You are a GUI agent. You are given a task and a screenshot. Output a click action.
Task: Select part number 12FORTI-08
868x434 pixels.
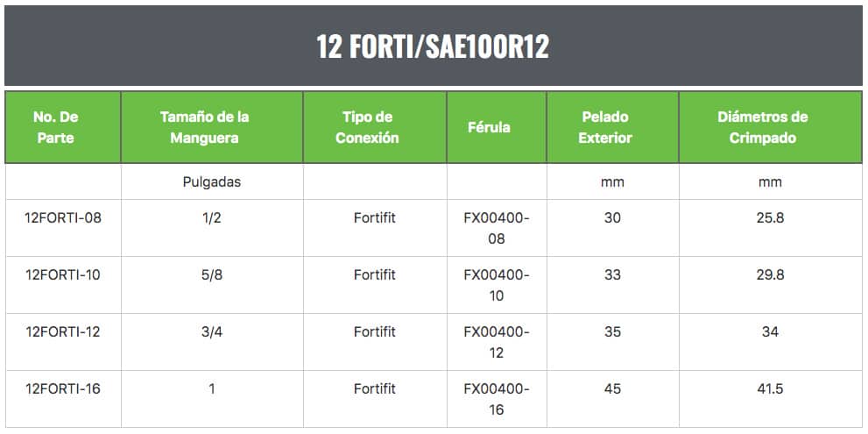point(63,217)
